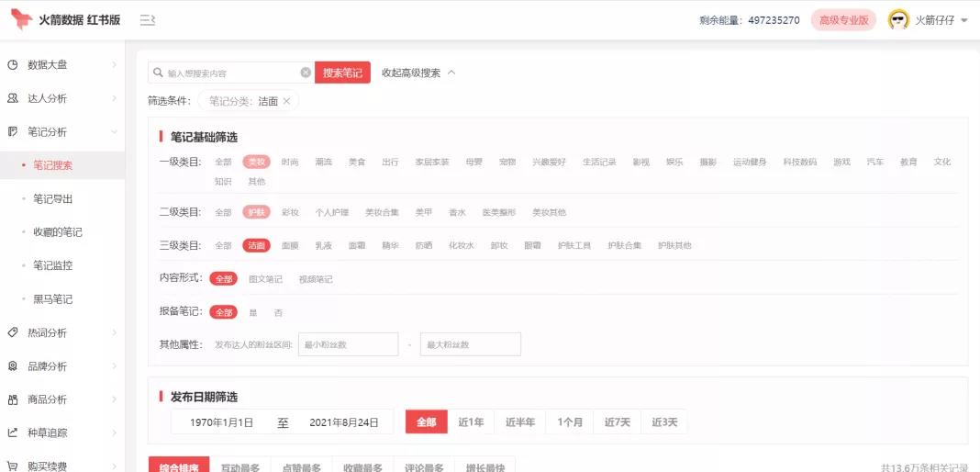
Task: Switch to the 增长最快 sort tab
Action: click(x=484, y=466)
